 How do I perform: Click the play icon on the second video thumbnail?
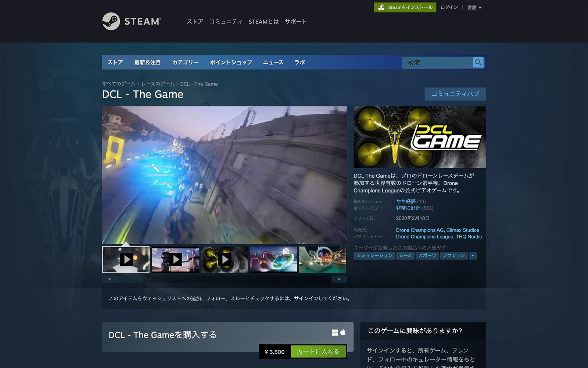click(175, 259)
